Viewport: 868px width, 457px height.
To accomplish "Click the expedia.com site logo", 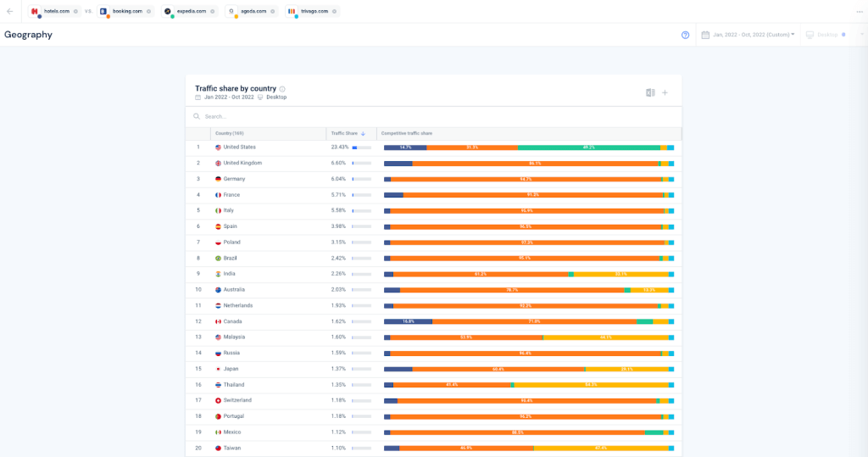I will click(x=168, y=11).
